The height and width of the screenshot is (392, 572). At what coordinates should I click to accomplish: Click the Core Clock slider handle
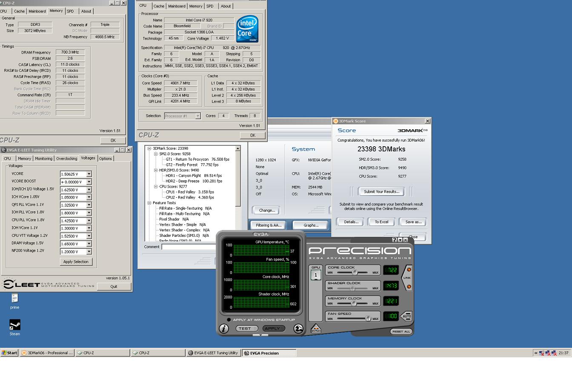coord(355,273)
